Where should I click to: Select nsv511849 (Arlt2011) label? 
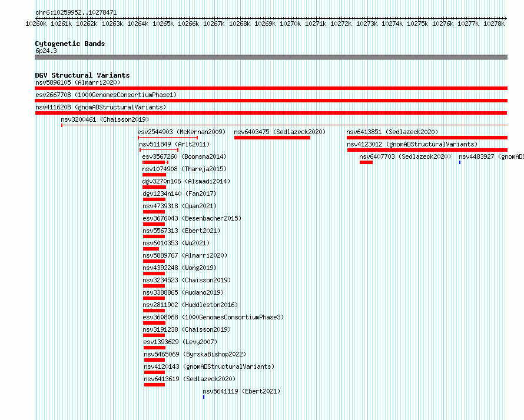click(x=174, y=144)
